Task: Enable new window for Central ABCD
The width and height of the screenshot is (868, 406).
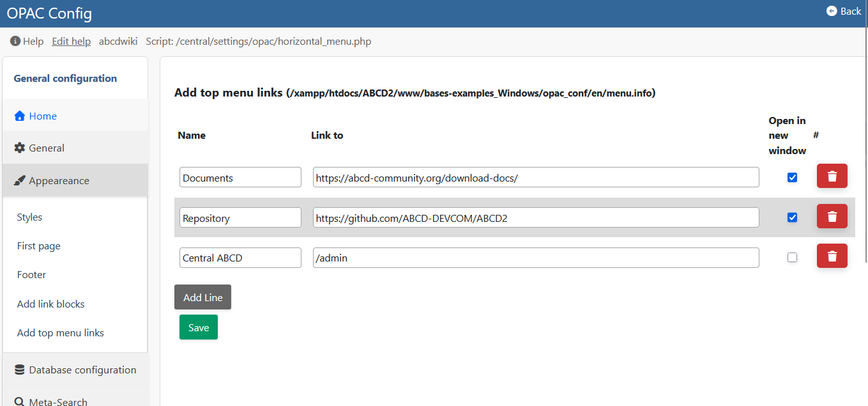Action: click(x=792, y=258)
